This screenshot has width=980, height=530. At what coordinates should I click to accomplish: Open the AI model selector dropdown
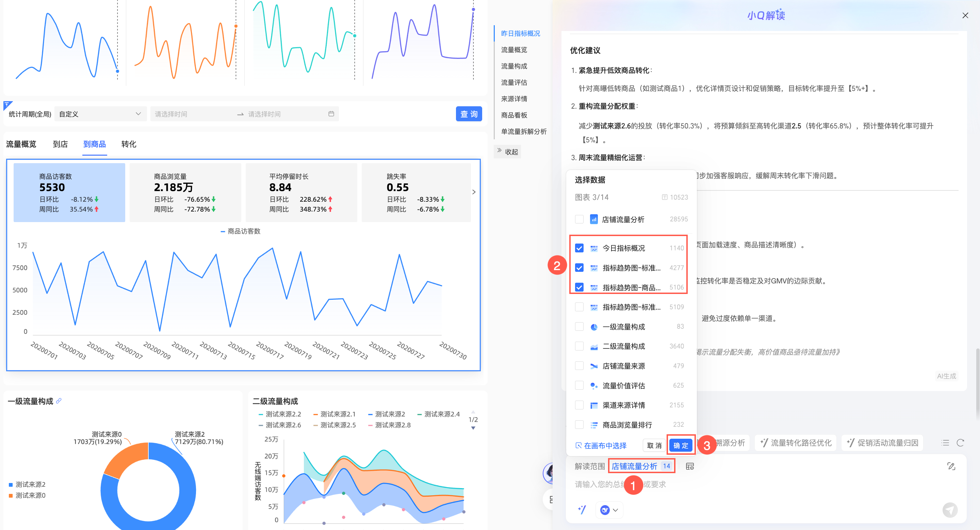(x=609, y=510)
